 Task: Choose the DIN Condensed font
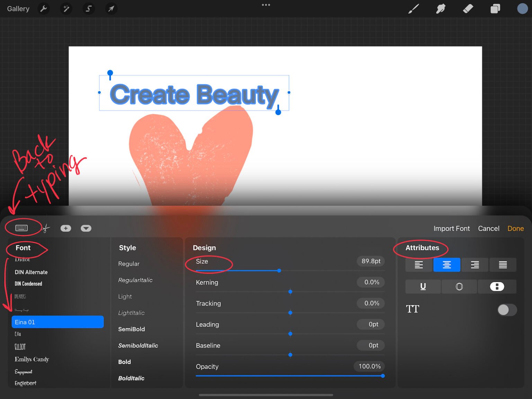tap(28, 284)
